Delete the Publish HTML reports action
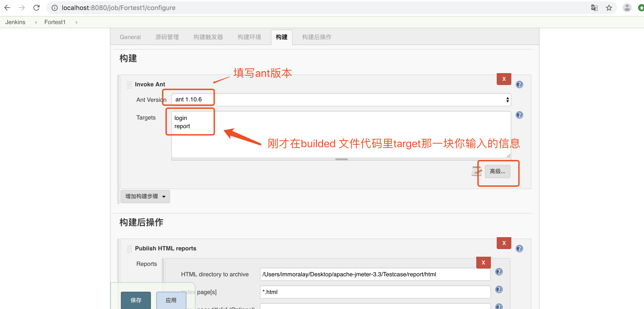 click(504, 243)
